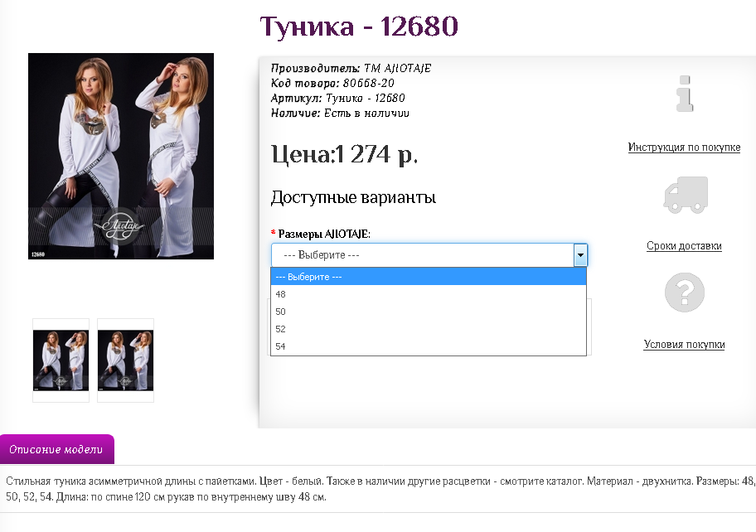This screenshot has height=532, width=756.
Task: Click the Артикул: Туника - 12680 line
Action: 337,99
